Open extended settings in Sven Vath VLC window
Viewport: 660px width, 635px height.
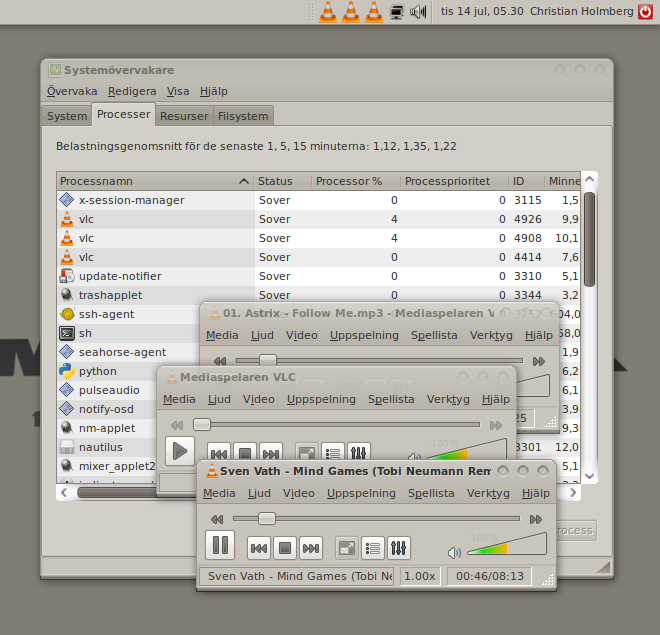pos(399,548)
